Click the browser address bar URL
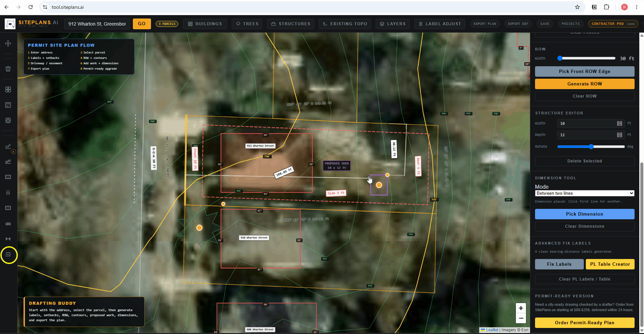The image size is (644, 334). click(x=68, y=7)
